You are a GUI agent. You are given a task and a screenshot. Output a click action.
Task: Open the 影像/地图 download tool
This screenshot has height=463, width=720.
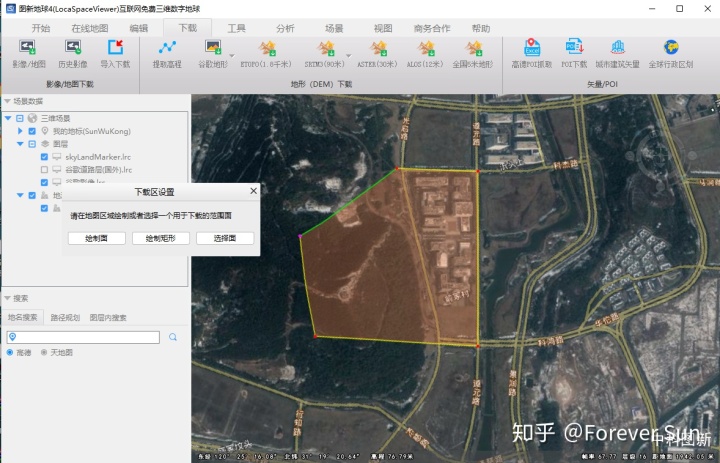click(x=28, y=54)
